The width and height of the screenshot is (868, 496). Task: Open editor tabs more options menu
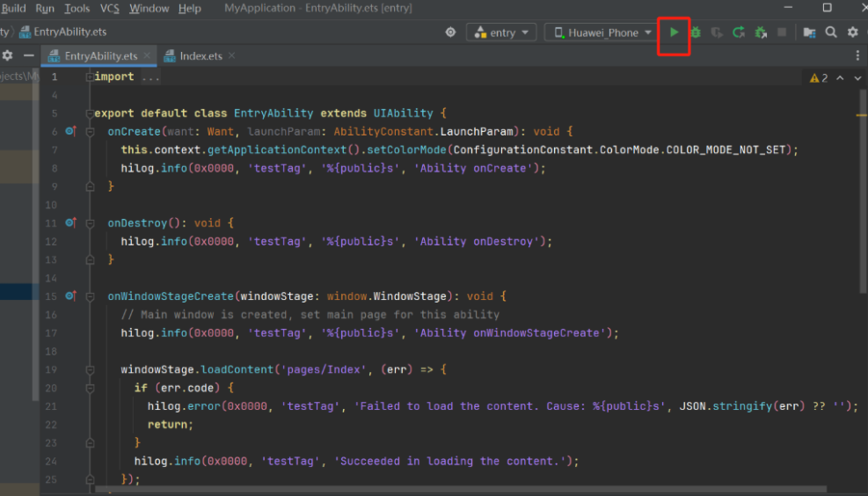(857, 55)
